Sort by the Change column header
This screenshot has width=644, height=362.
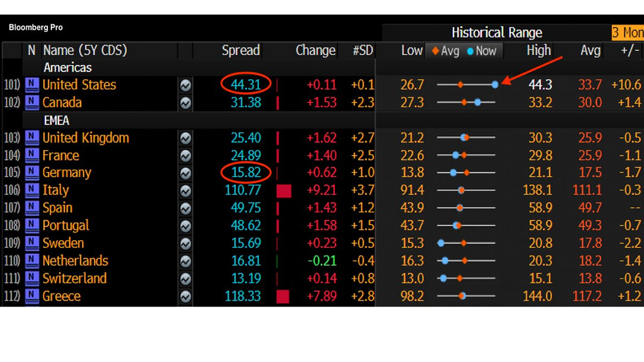pos(315,50)
